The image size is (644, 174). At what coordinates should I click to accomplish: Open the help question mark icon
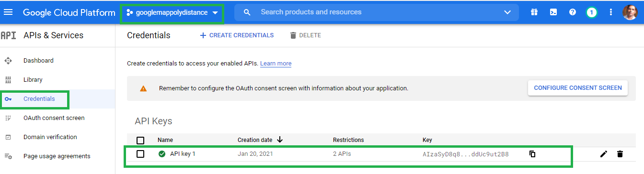click(x=572, y=12)
